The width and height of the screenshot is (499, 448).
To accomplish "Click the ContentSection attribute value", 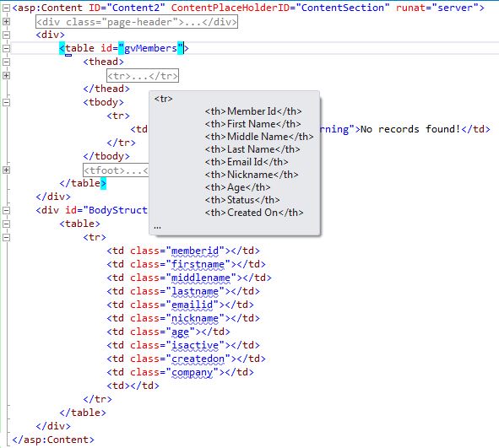I will [343, 8].
